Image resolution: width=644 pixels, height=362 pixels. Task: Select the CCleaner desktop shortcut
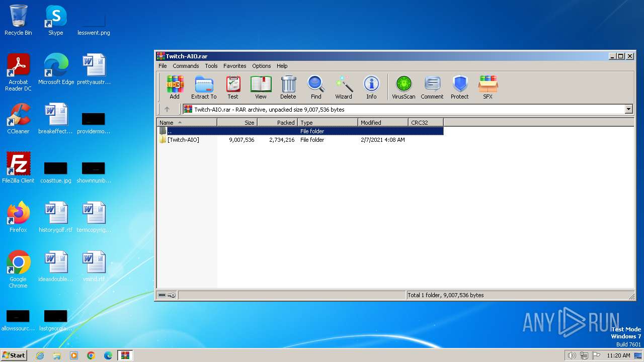18,119
